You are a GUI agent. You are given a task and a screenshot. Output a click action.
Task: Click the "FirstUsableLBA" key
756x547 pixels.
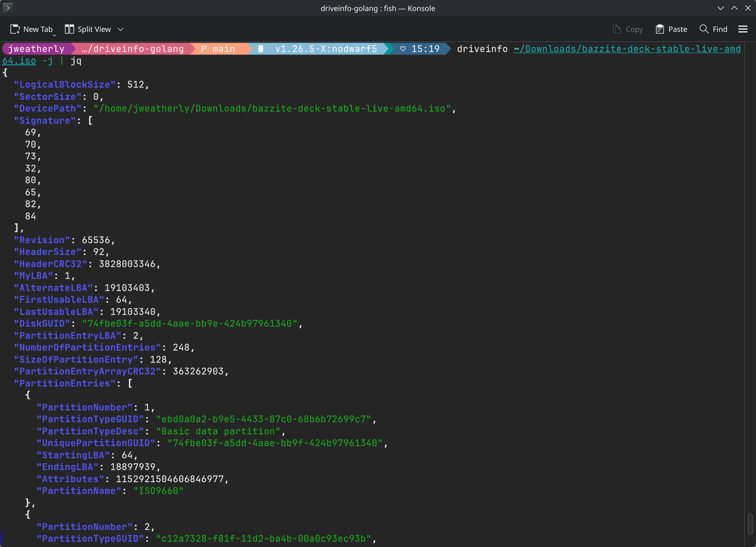pos(59,300)
